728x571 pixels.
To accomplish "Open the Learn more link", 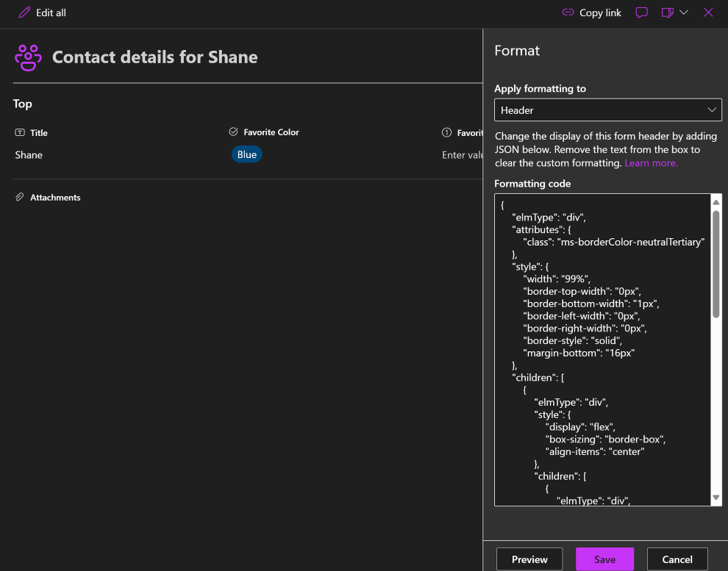I will point(651,163).
